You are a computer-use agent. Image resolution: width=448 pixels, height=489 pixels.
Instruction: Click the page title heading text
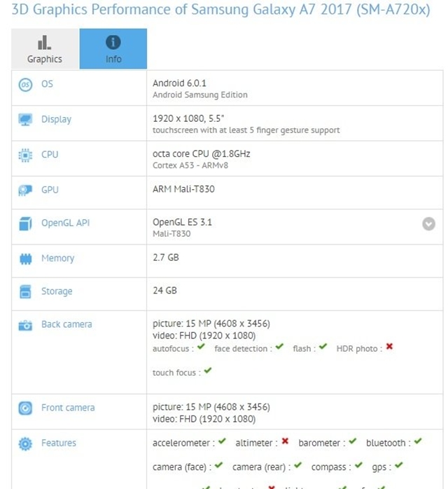[x=220, y=11]
